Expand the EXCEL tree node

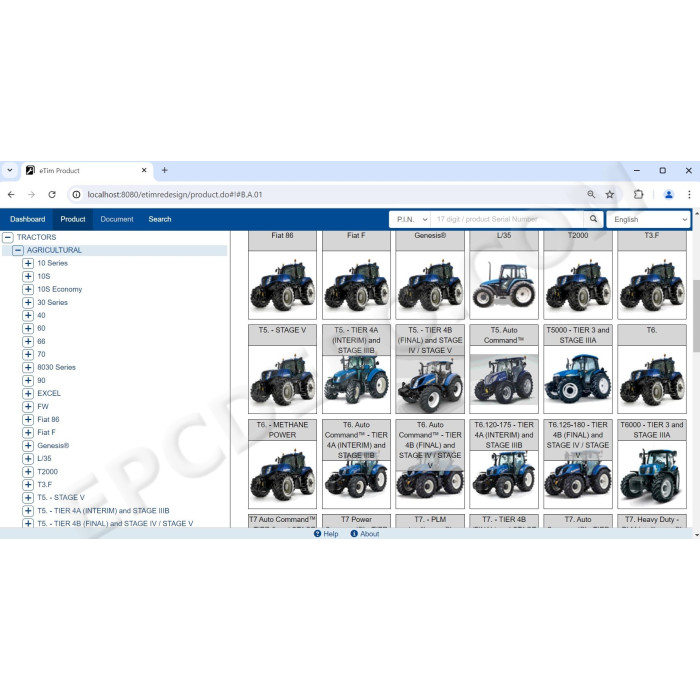(28, 393)
